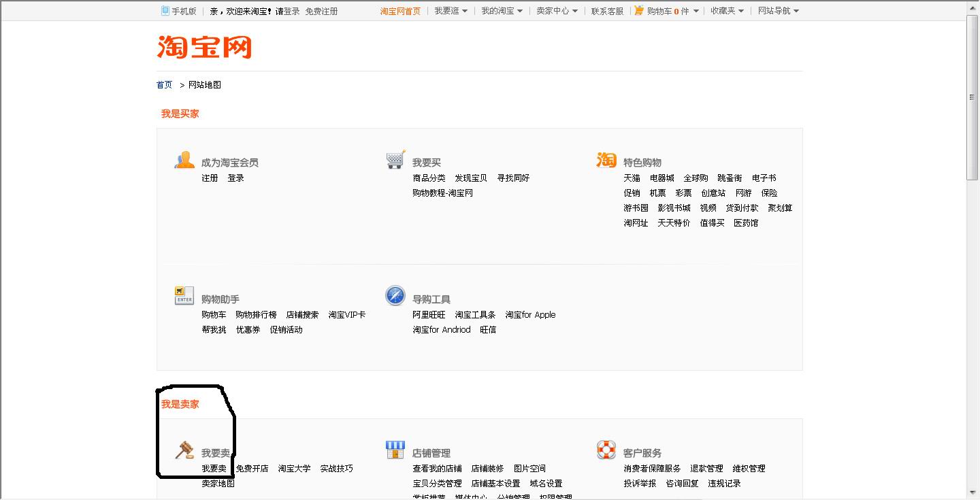Expand the 我的淘宝 dropdown
Viewport: 980px width, 500px height.
click(x=502, y=11)
